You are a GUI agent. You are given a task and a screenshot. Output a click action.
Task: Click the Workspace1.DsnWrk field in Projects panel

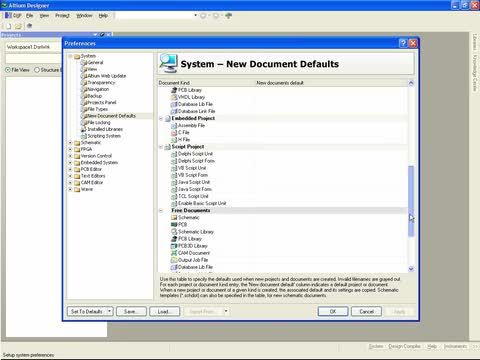33,47
